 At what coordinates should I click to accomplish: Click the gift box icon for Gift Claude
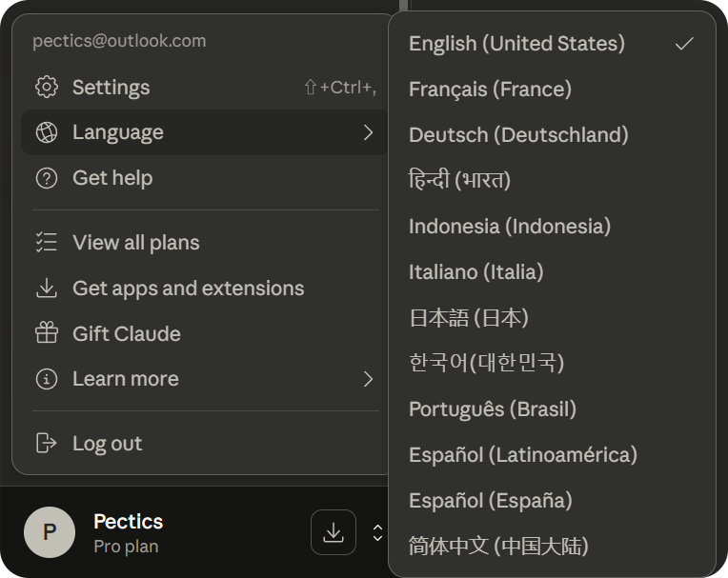coord(46,333)
